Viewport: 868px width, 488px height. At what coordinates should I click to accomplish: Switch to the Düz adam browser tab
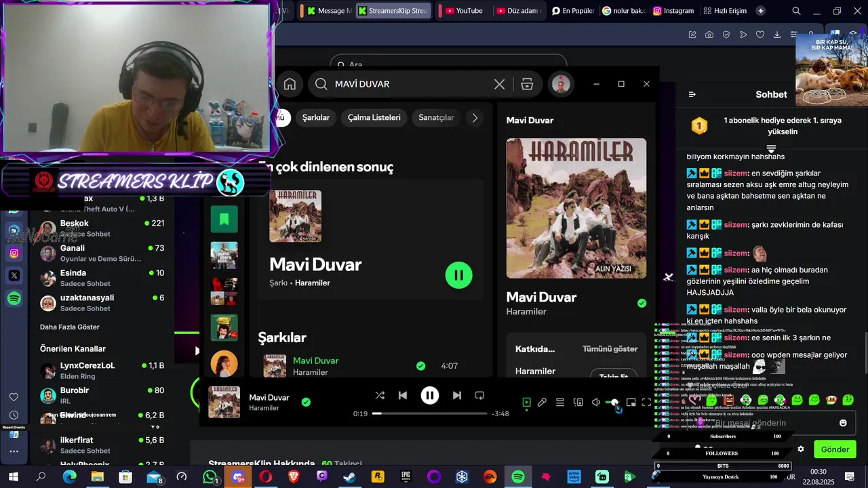click(x=517, y=11)
